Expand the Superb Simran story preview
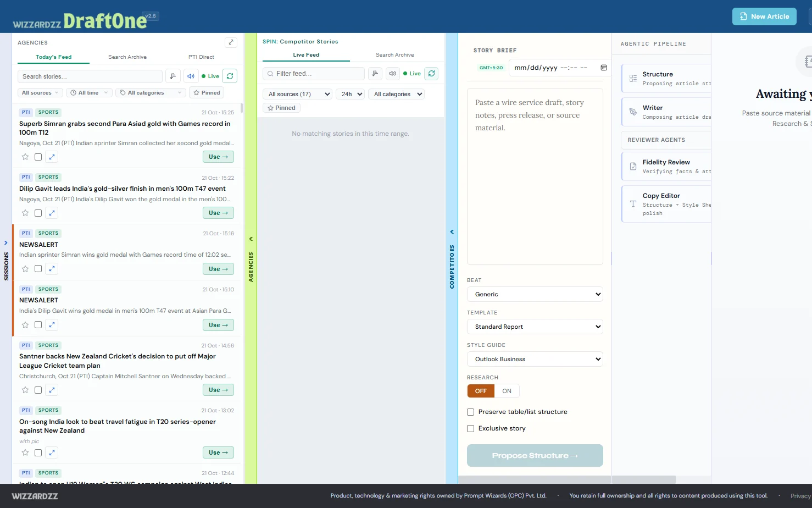812x508 pixels. click(x=52, y=157)
